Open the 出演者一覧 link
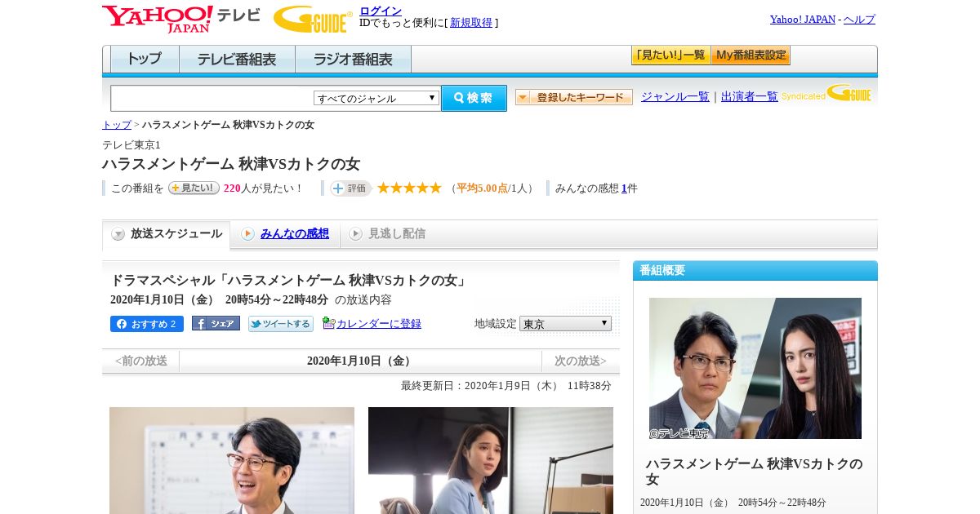 click(x=750, y=96)
